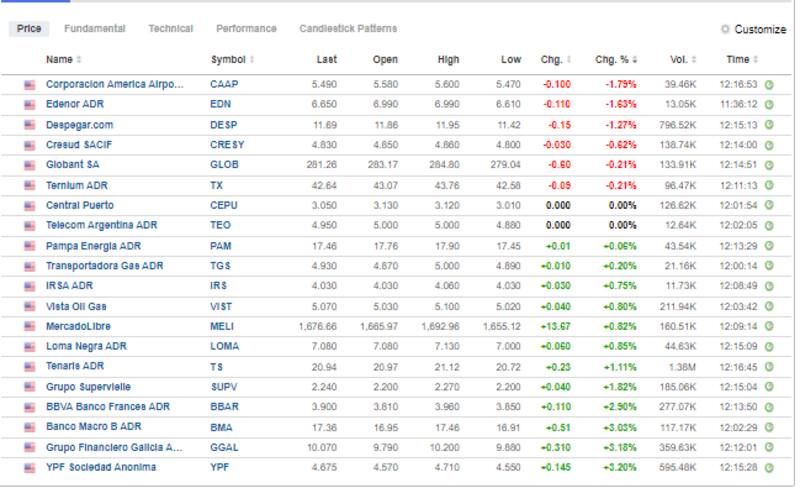Image resolution: width=800 pixels, height=488 pixels.
Task: Switch to the Technical tab
Action: coord(170,29)
